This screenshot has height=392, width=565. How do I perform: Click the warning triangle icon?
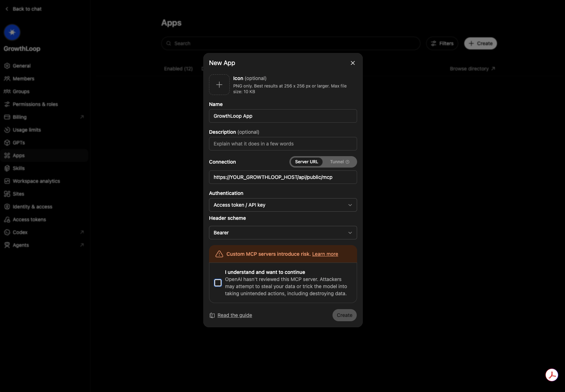219,254
